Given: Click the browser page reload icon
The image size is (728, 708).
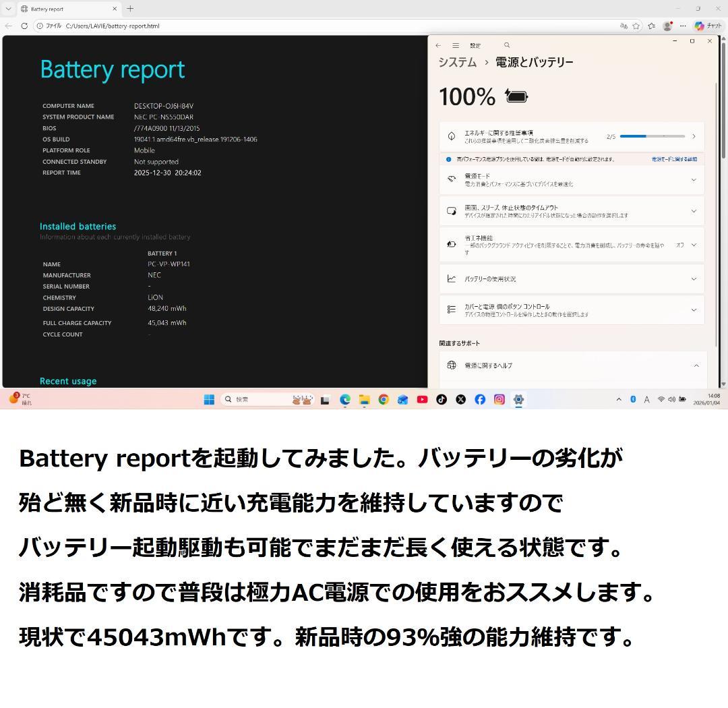Looking at the screenshot, I should tap(24, 26).
